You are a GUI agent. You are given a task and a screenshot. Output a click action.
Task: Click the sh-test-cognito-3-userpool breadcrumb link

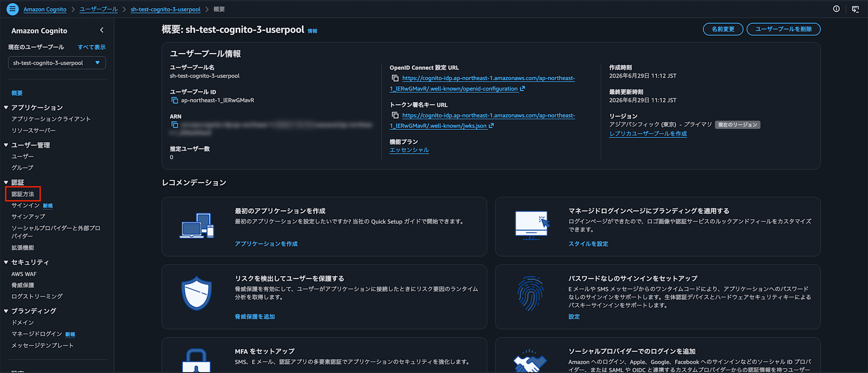click(x=165, y=9)
